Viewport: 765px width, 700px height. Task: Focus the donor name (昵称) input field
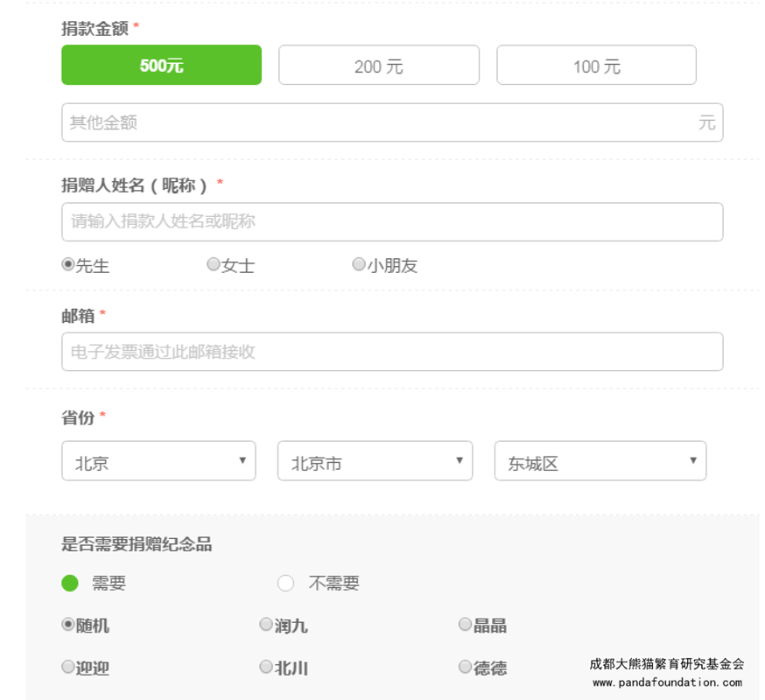(x=391, y=222)
